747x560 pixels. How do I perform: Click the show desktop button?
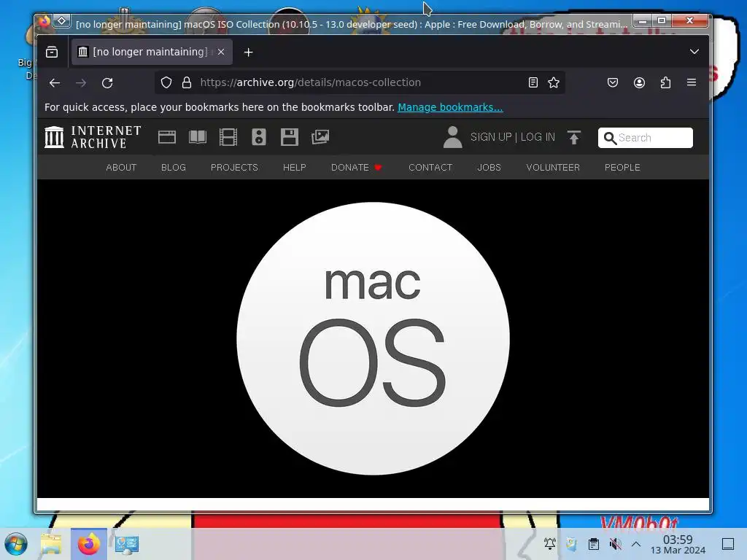(728, 543)
